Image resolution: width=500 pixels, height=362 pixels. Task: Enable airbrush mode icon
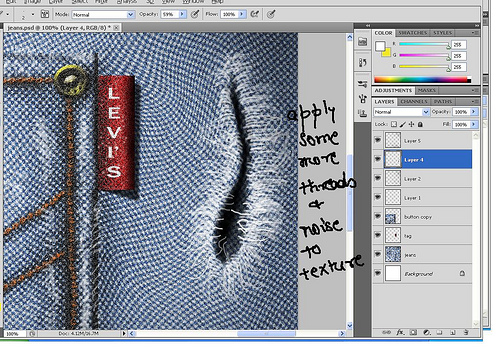click(255, 14)
